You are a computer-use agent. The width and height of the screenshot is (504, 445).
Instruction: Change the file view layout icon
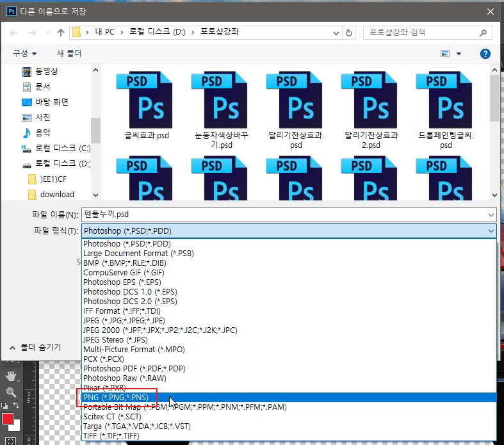pos(445,54)
